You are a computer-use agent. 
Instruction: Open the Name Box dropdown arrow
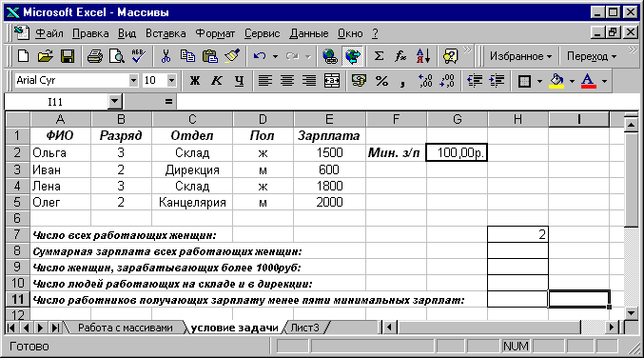pyautogui.click(x=115, y=101)
